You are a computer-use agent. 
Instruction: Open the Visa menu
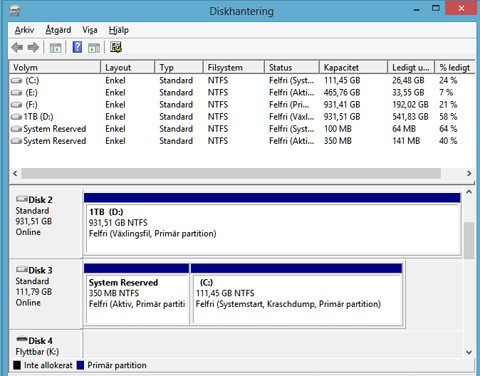(x=90, y=30)
